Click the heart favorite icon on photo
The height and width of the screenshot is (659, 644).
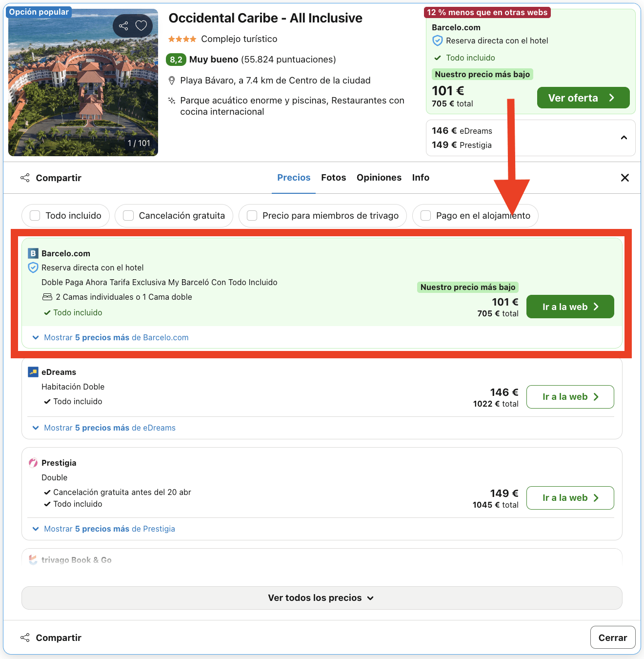[141, 26]
